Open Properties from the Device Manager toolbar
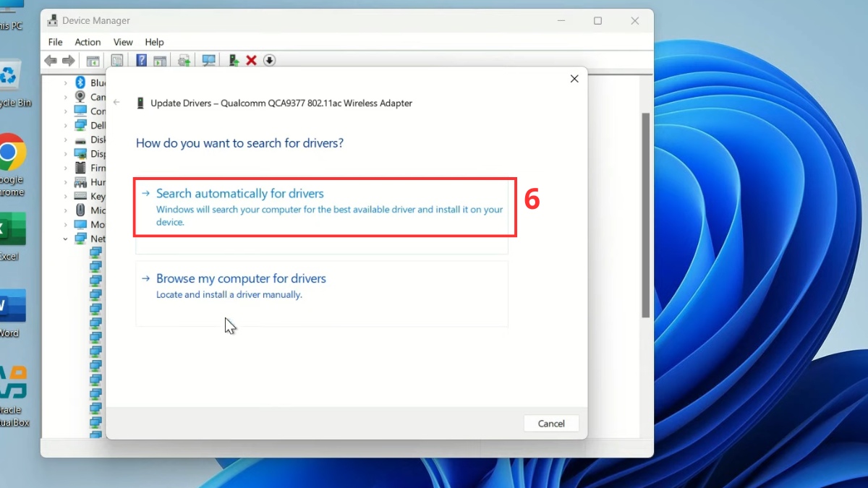868x488 pixels. pos(117,61)
